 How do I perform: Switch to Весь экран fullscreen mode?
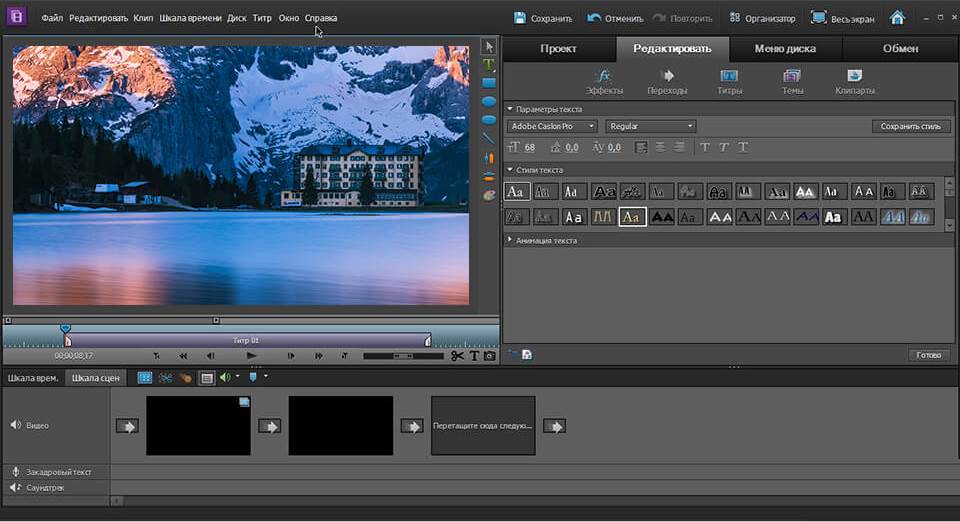coord(842,18)
